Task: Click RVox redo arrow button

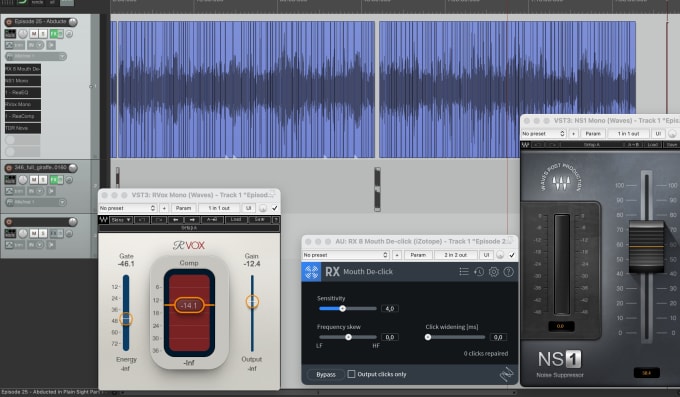Action: point(159,220)
